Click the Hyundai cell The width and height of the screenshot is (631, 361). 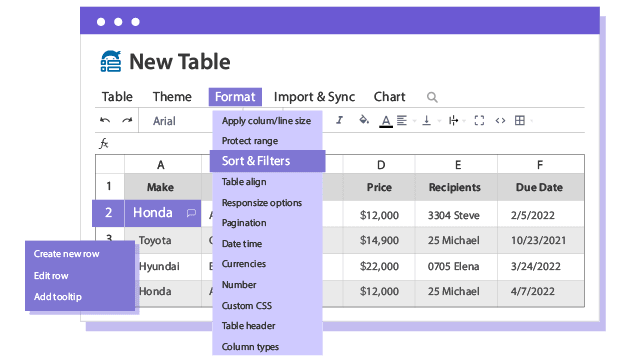coord(168,266)
